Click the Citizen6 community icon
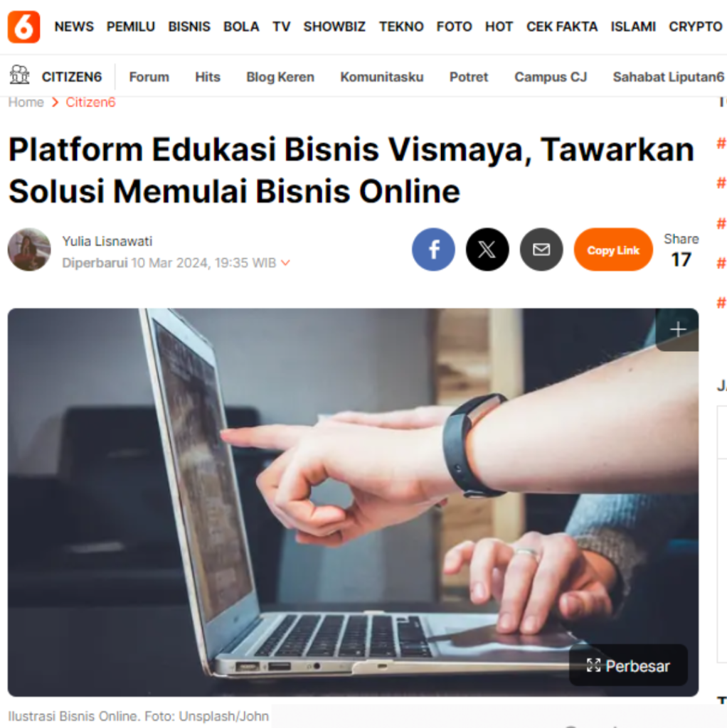This screenshot has width=727, height=728. 19,75
